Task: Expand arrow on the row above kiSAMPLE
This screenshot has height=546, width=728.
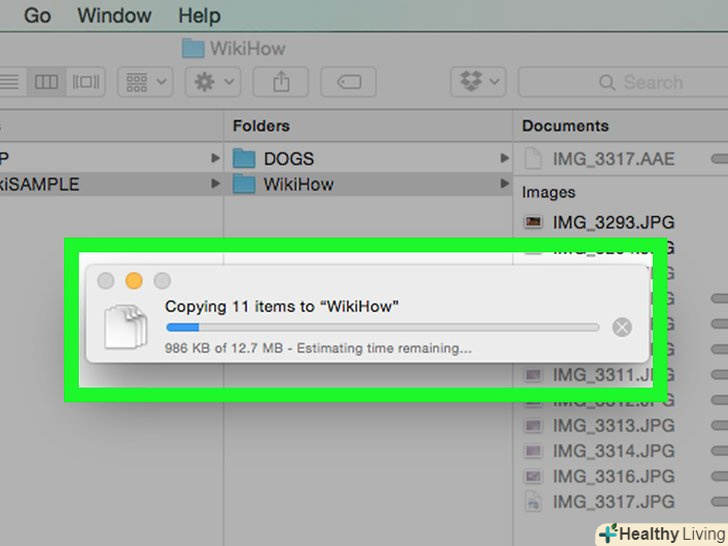Action: 215,158
